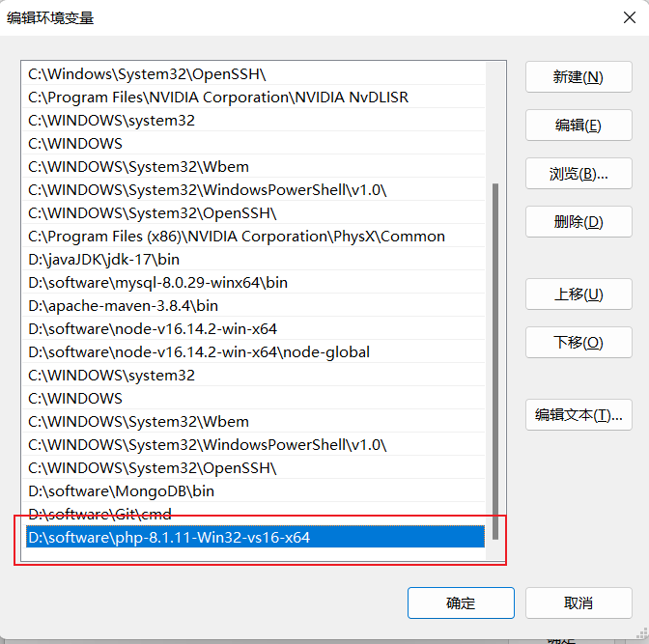Open text editor via 编辑文本(T)... button

[578, 415]
